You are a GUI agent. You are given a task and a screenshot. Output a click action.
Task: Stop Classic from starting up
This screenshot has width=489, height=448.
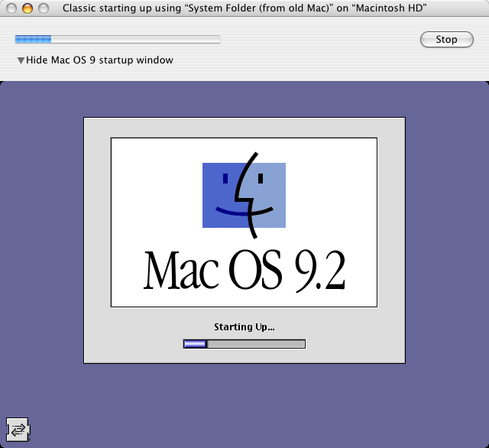click(x=446, y=39)
